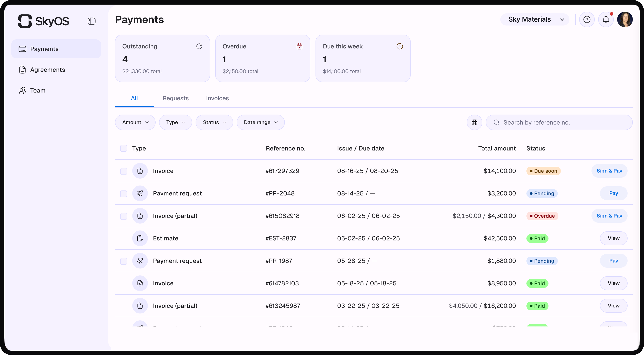Switch to the Invoices tab
Image resolution: width=644 pixels, height=355 pixels.
click(217, 98)
